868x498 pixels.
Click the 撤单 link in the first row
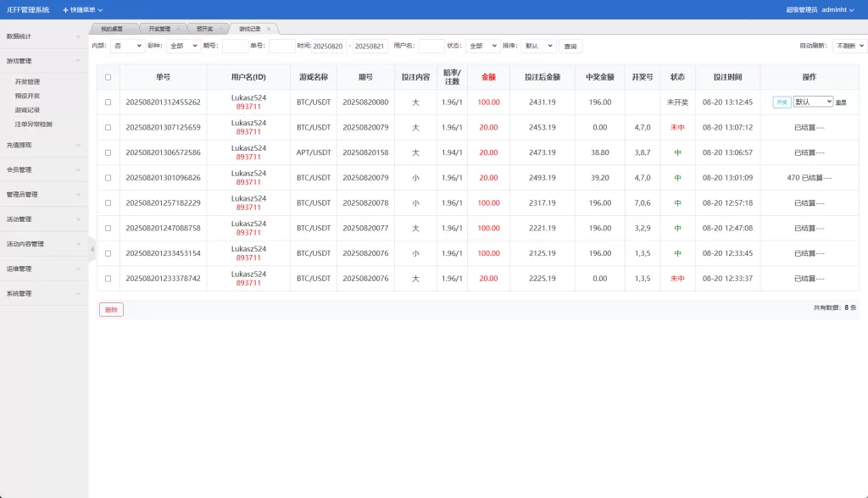(841, 102)
